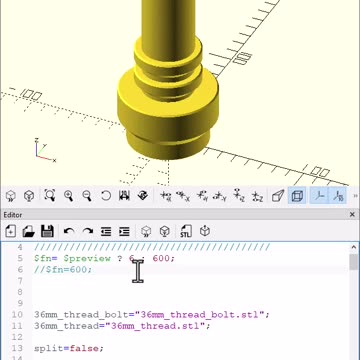The image size is (360, 360).
Task: Unindent the selected code
Action: (x=106, y=231)
